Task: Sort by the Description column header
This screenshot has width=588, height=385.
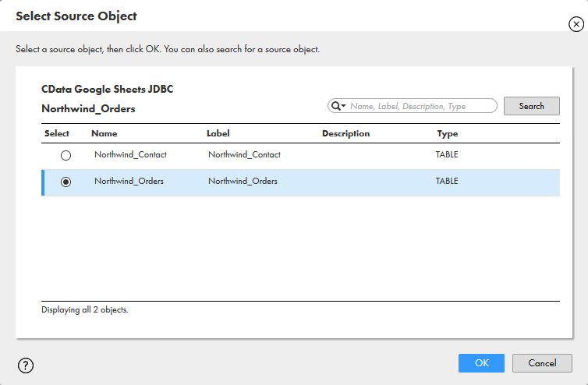Action: [x=345, y=133]
